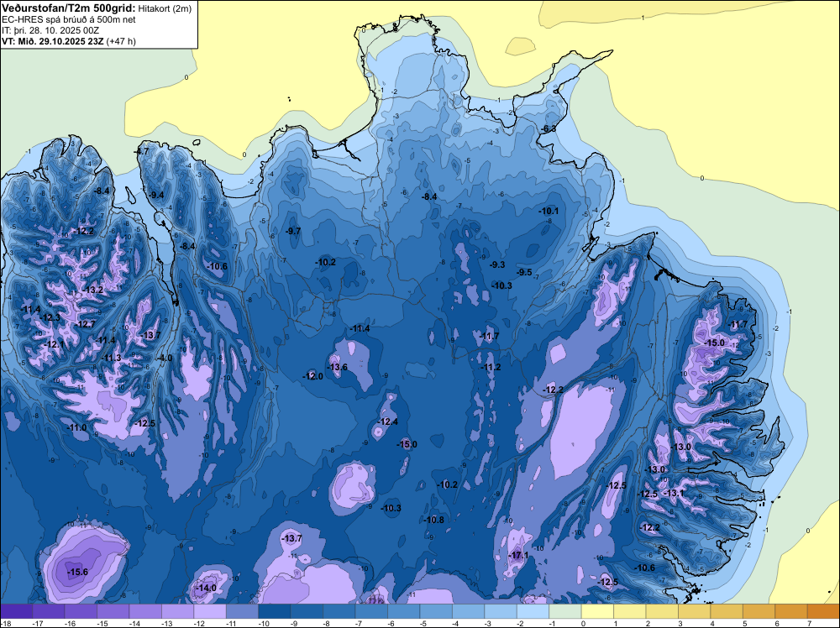The image size is (840, 628).
Task: Click the -6.3 temperature label
Action: (x=549, y=129)
